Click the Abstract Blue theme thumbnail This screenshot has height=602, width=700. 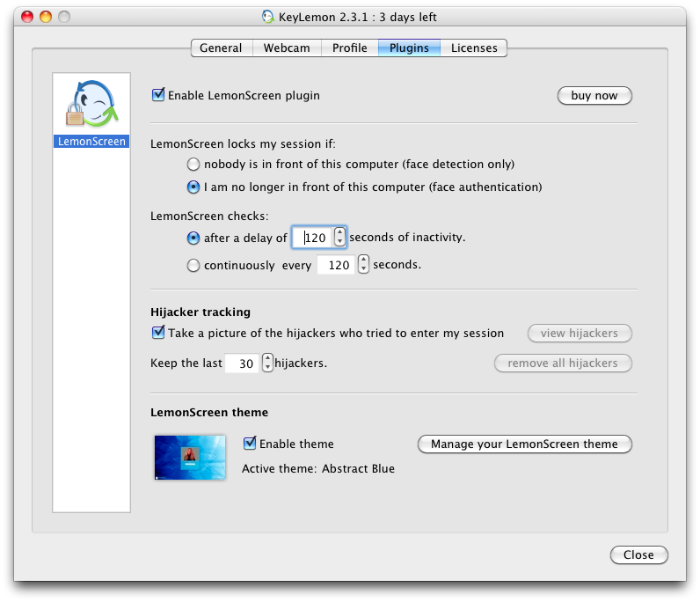coord(190,457)
